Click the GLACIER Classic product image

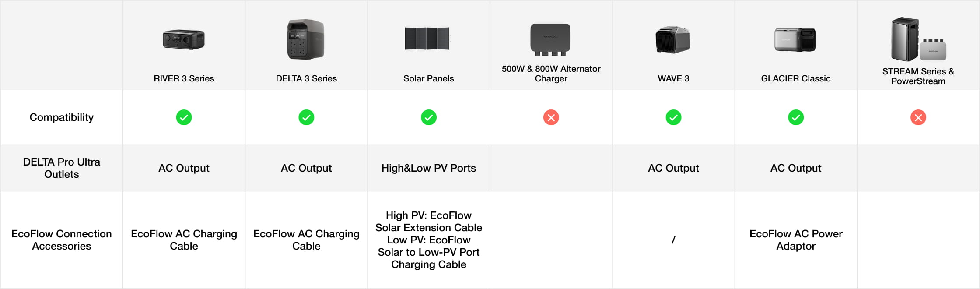click(x=795, y=40)
